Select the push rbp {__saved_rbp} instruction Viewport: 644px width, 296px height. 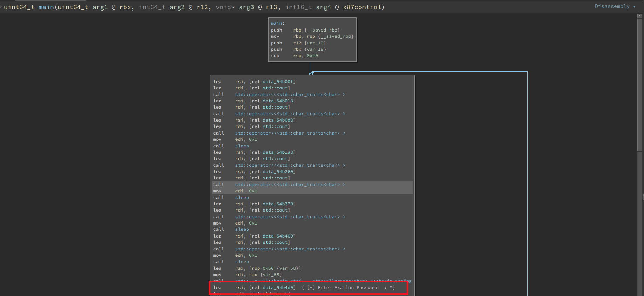tap(305, 30)
